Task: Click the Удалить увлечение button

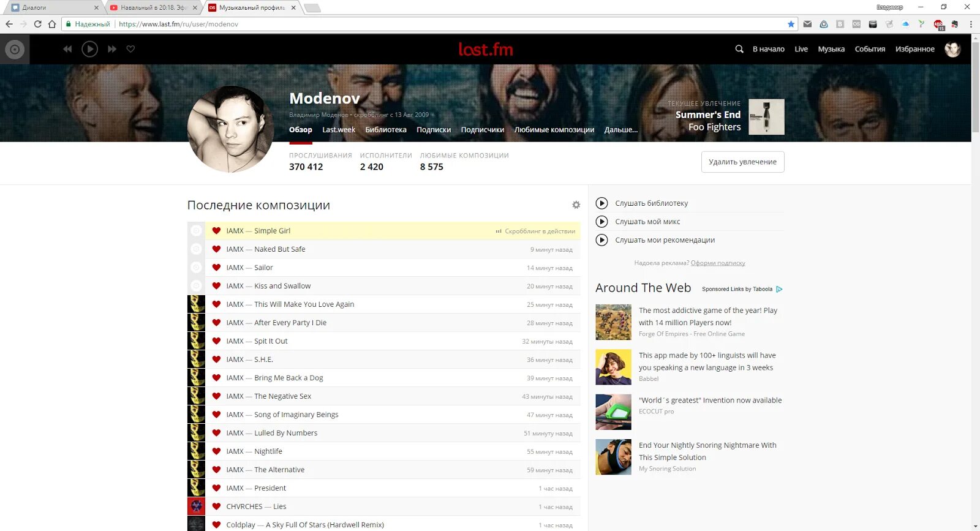Action: point(743,162)
